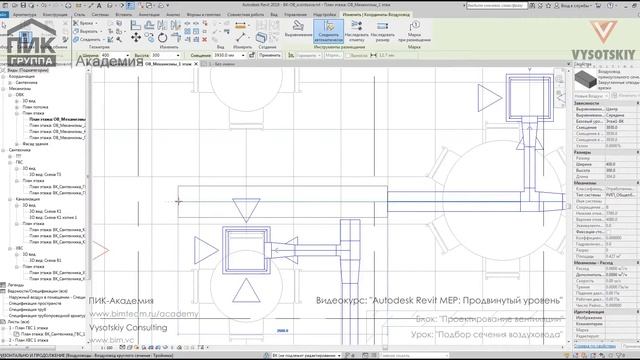Toggle the Фиксация checkbox in Properties
The height and width of the screenshot is (360, 640).
pyautogui.click(x=608, y=231)
